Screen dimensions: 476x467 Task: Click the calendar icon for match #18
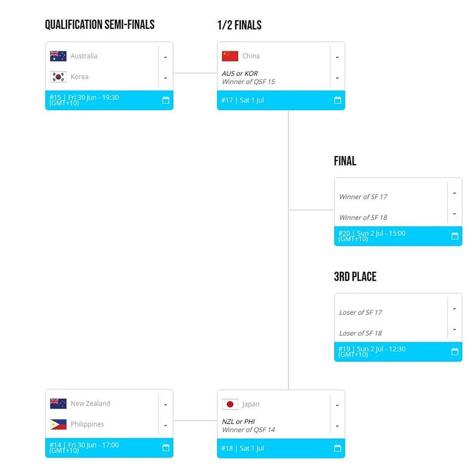337,448
